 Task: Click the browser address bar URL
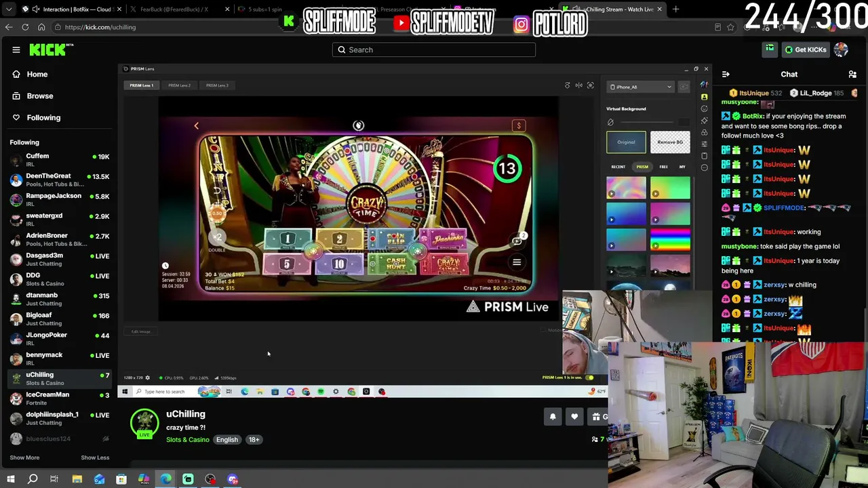[x=100, y=27]
